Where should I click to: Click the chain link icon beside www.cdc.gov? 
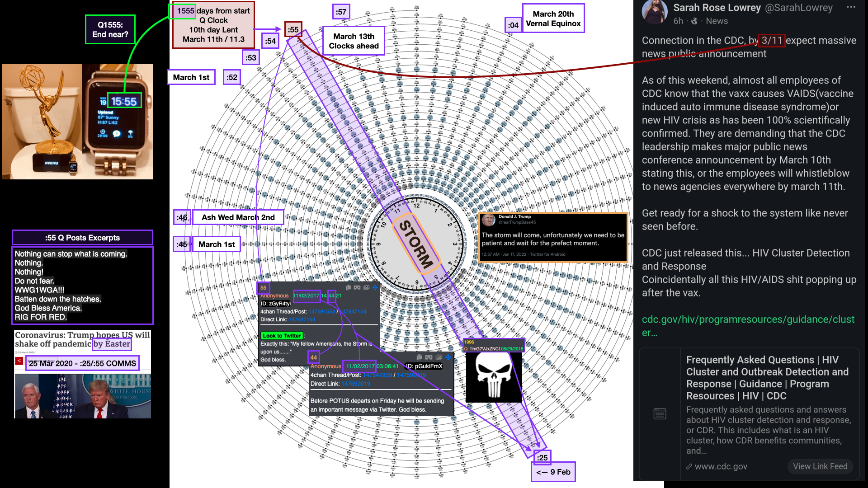click(689, 467)
